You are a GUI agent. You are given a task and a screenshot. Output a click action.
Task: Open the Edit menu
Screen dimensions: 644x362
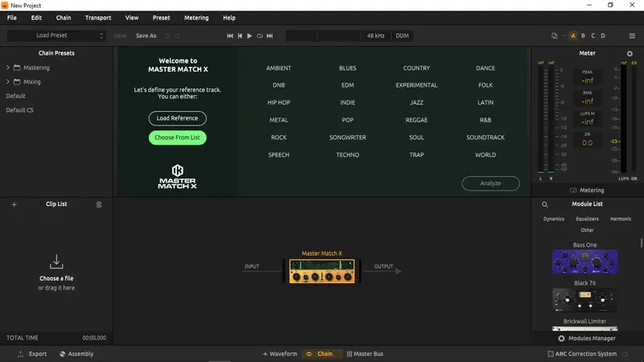[36, 18]
